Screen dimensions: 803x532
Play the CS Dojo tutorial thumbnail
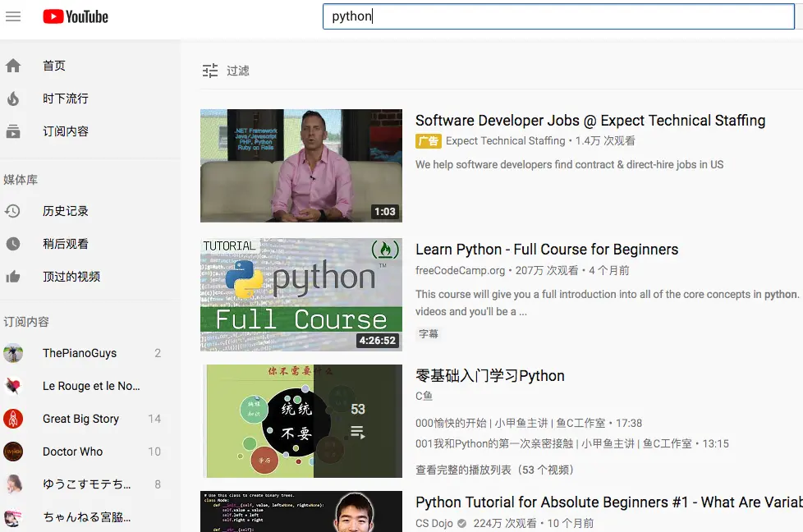tap(301, 511)
